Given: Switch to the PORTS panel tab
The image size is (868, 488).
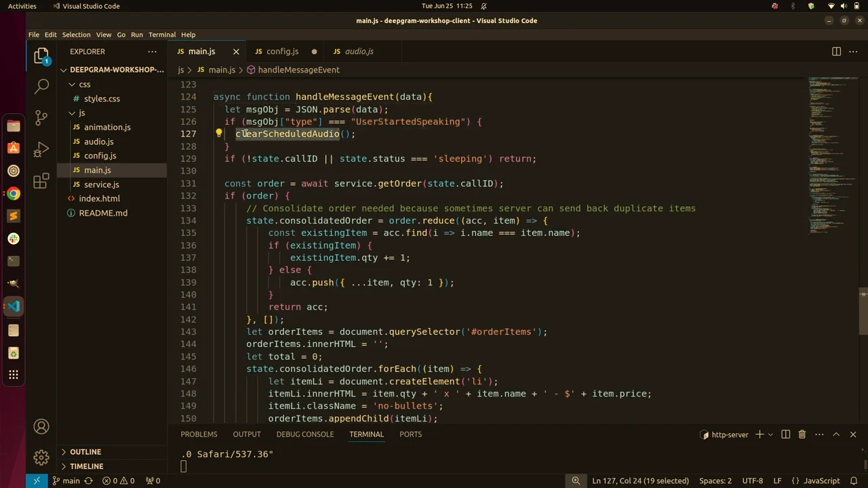Looking at the screenshot, I should point(410,434).
